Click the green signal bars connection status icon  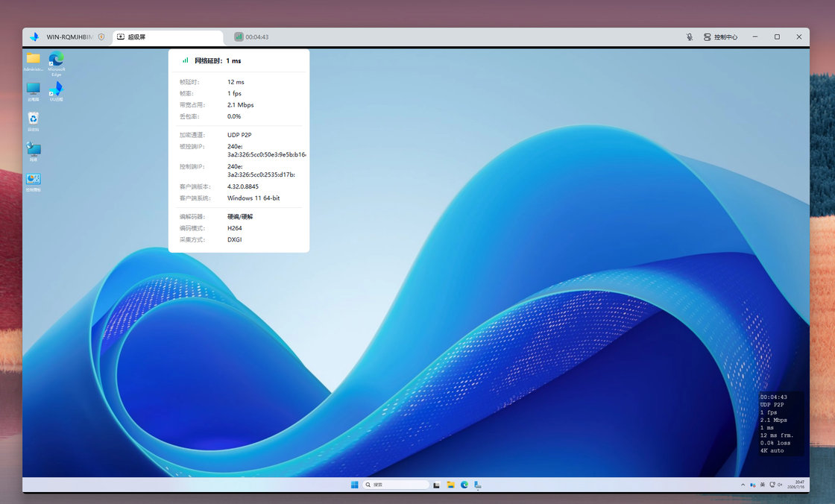(239, 37)
